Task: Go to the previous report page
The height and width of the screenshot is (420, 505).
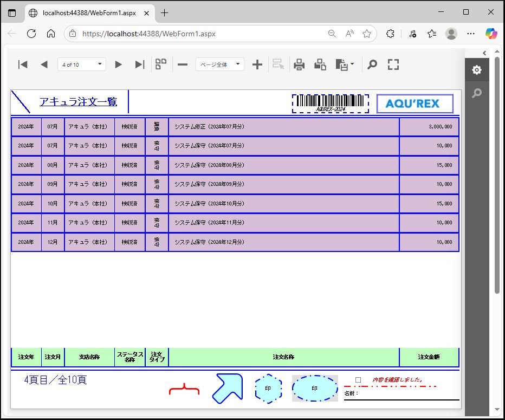Action: coord(44,64)
